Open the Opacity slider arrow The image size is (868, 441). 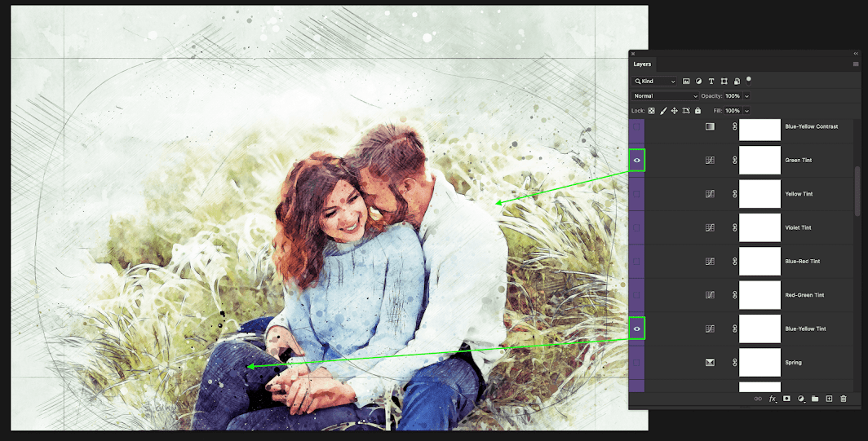(746, 96)
